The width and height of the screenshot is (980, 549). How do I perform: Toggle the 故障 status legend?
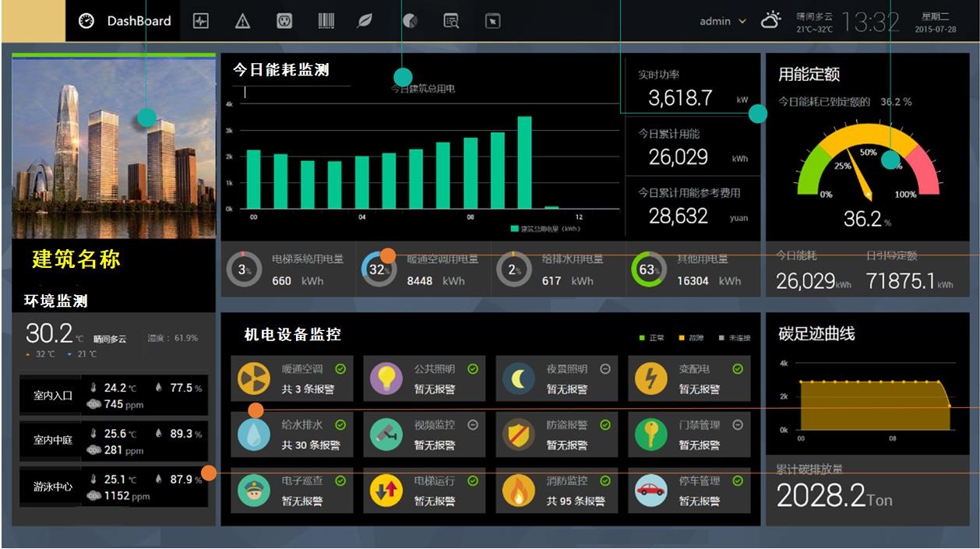[691, 338]
